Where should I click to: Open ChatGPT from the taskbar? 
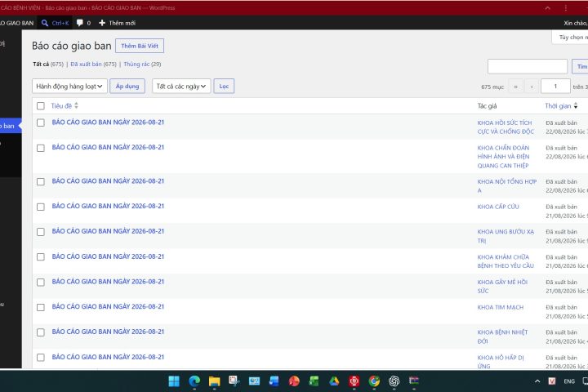point(394,381)
